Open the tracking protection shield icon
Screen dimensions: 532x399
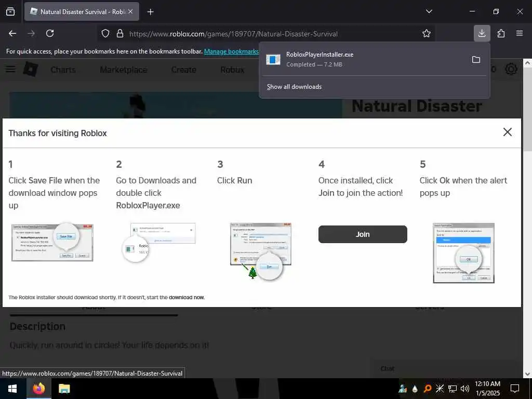[x=105, y=34]
